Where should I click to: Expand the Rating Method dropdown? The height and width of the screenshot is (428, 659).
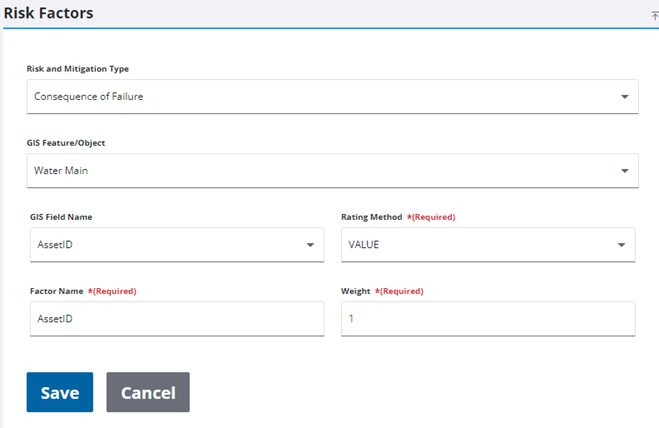pos(487,244)
